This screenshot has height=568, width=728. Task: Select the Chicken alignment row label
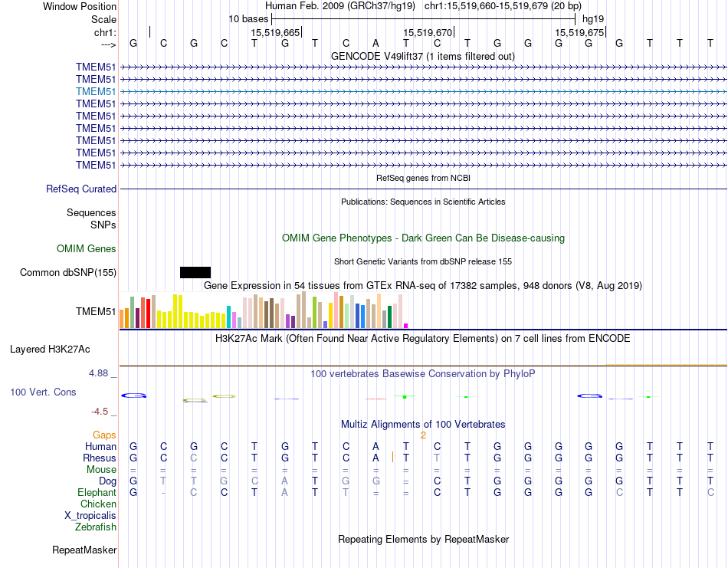coord(98,504)
